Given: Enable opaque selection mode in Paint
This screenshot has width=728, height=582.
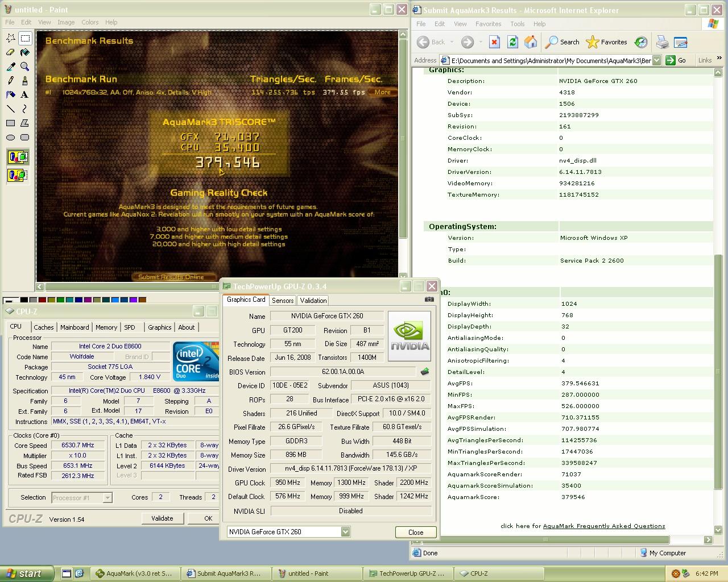Looking at the screenshot, I should (18, 157).
